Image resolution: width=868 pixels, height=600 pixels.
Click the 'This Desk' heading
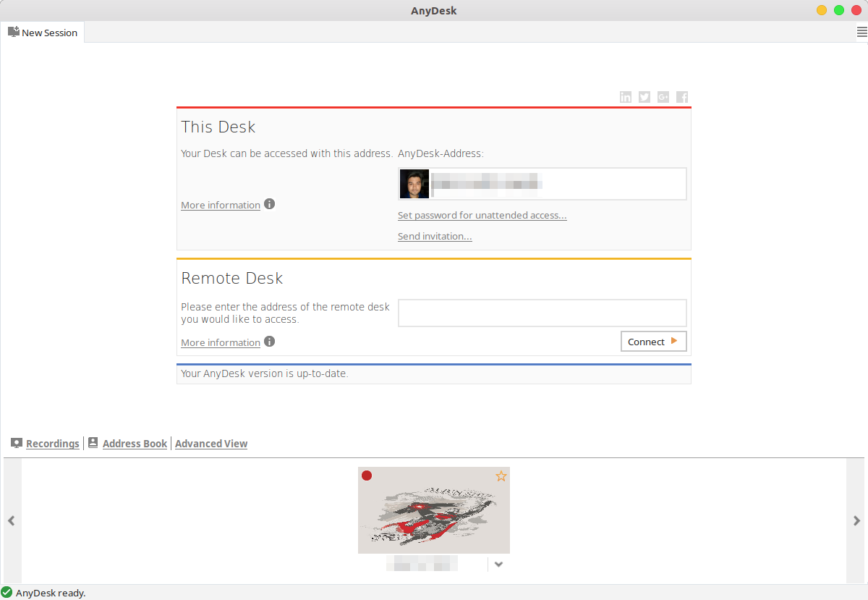pos(218,127)
